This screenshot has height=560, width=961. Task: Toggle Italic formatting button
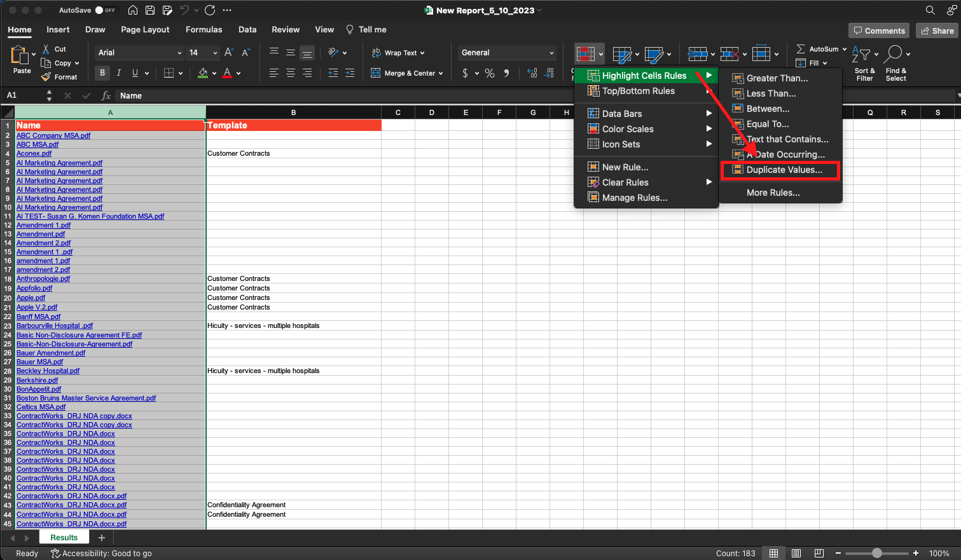click(118, 73)
